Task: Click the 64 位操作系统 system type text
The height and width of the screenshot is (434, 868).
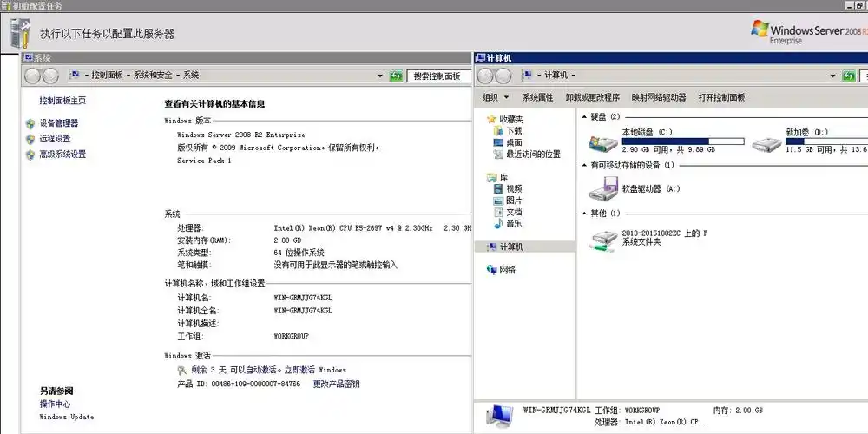Action: coord(299,253)
